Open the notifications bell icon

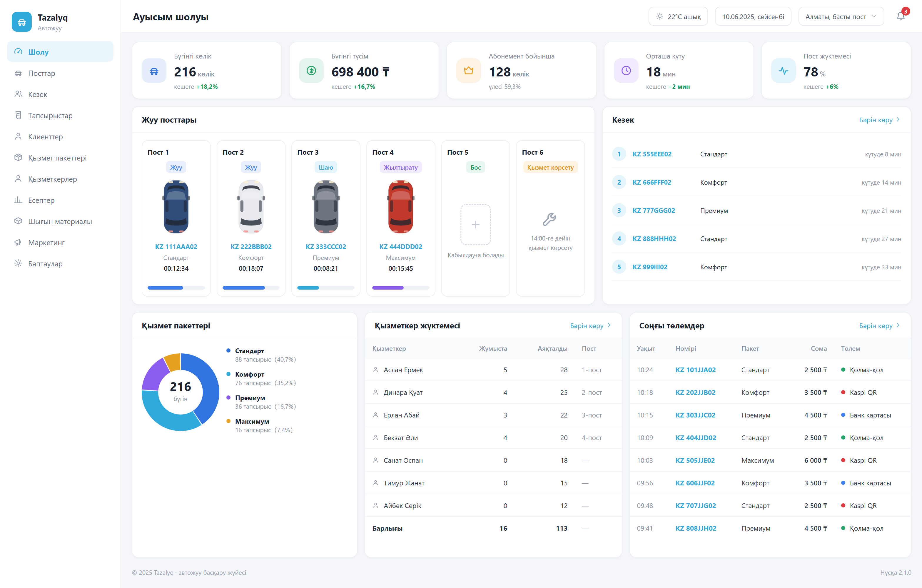(901, 16)
